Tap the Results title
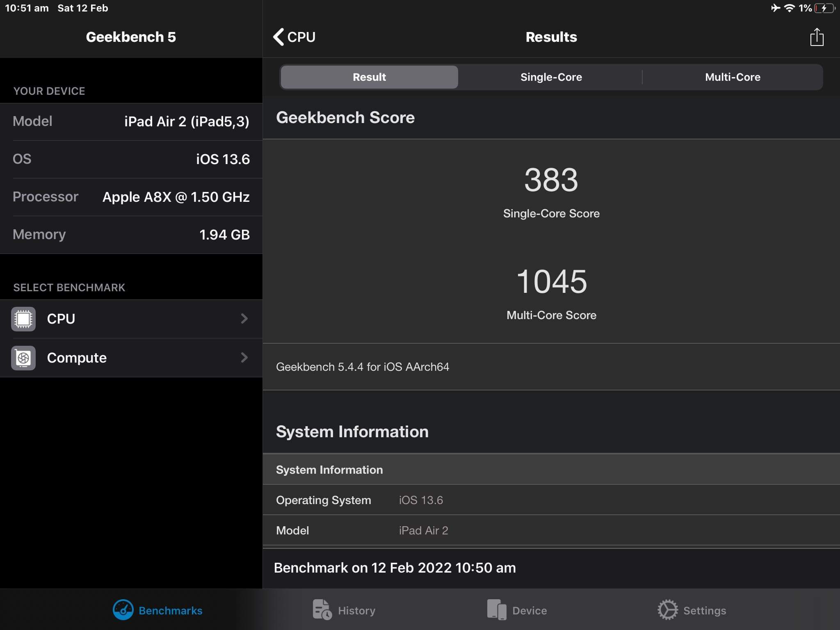Screen dimensions: 840x630 [551, 37]
